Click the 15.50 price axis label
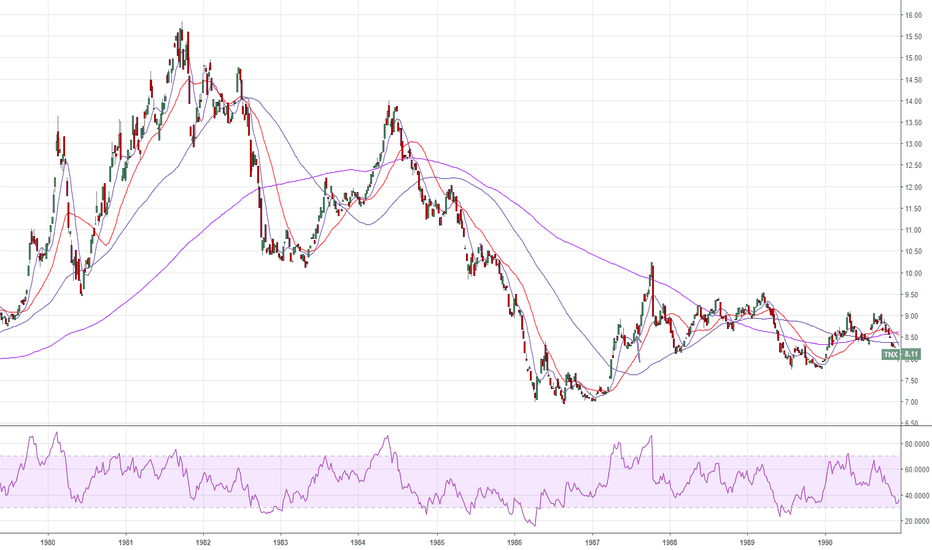This screenshot has height=550, width=932. [913, 37]
